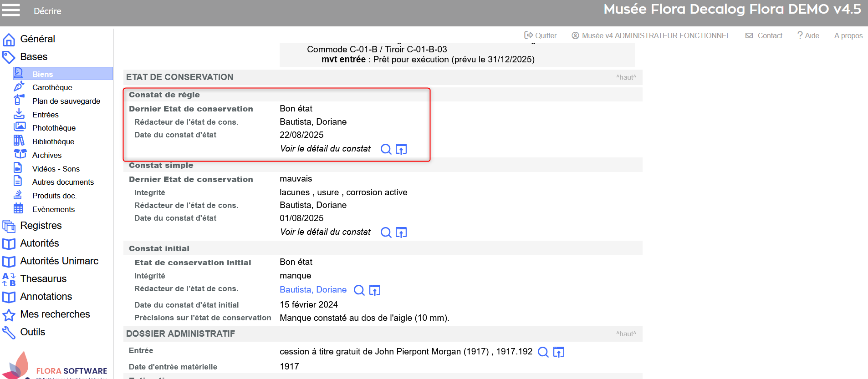Open Constat simple detail in new window icon

401,232
